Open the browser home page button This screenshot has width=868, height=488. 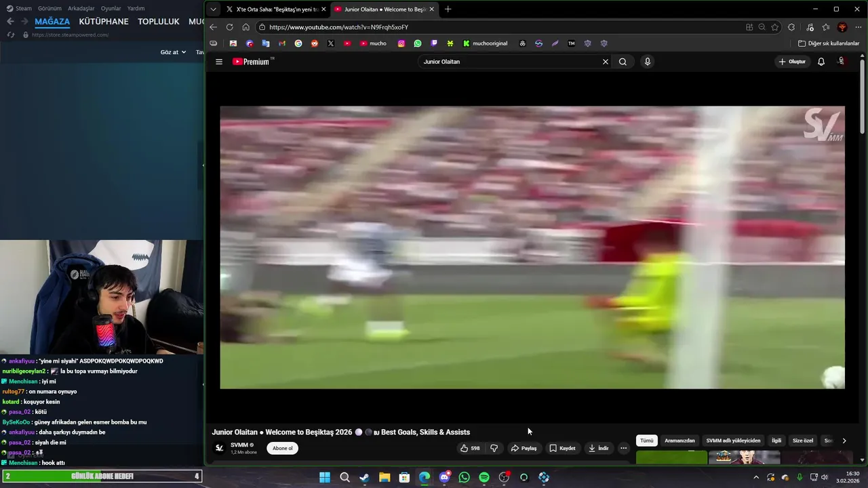245,27
